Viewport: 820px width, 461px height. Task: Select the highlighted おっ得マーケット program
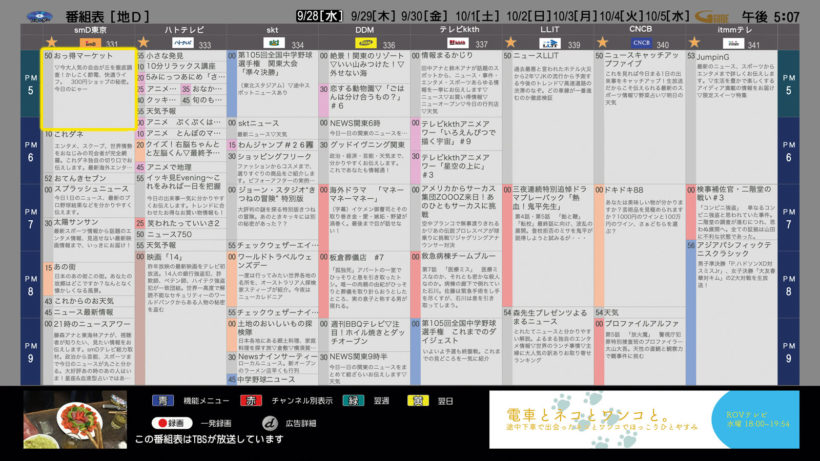click(x=89, y=89)
